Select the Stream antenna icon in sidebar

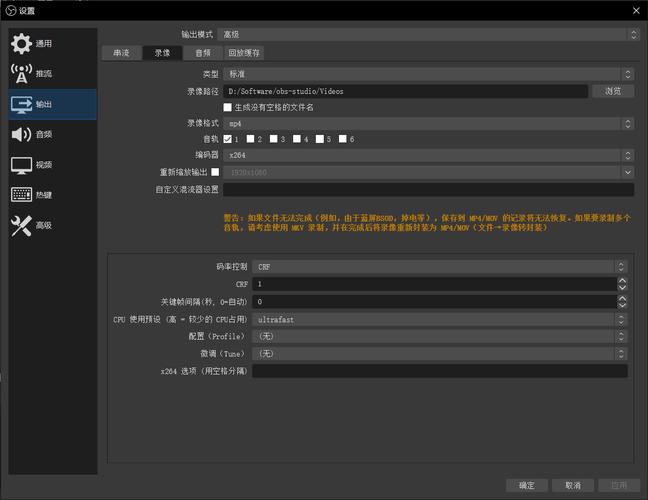coord(21,74)
